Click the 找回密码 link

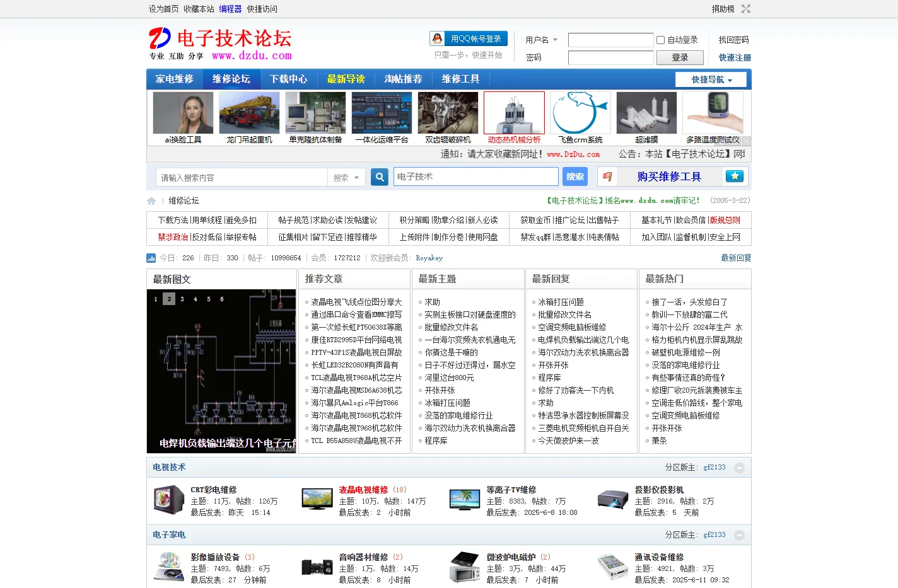[733, 40]
